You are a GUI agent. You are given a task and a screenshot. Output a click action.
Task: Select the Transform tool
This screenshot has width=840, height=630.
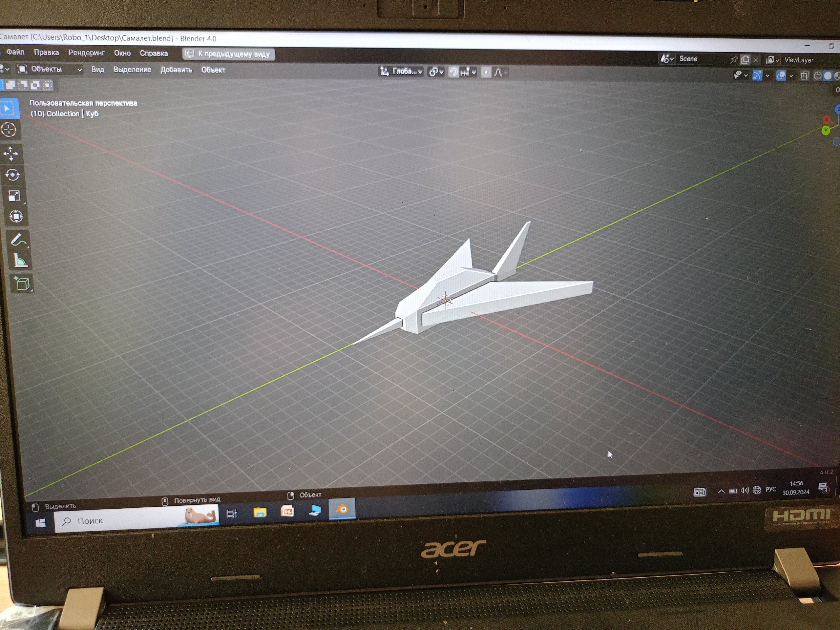click(x=16, y=217)
